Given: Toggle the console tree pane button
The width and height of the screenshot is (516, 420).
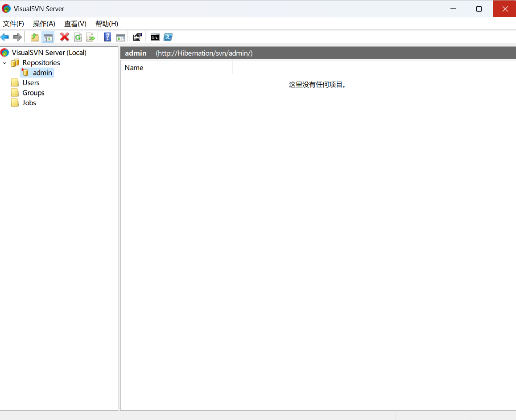Looking at the screenshot, I should (x=48, y=37).
